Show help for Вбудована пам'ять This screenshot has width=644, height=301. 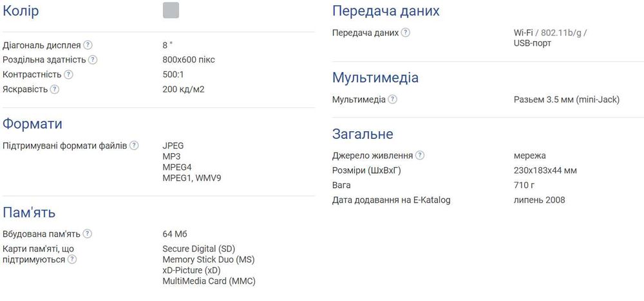[x=88, y=234]
